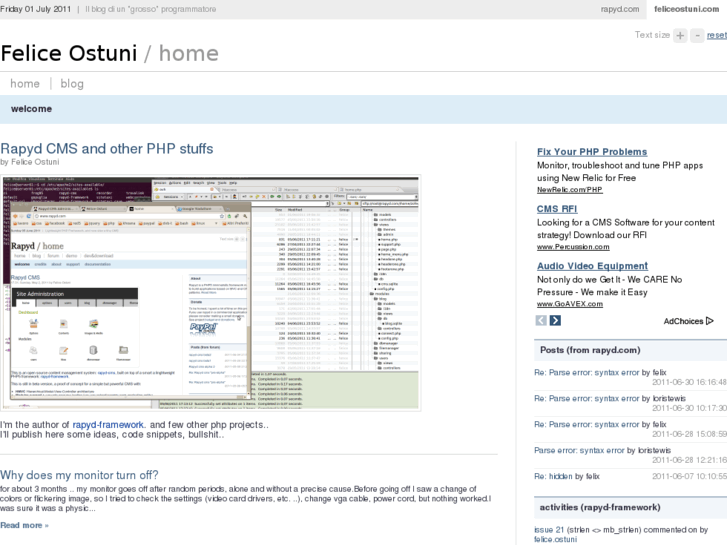Image resolution: width=727 pixels, height=545 pixels.
Task: Open 'Fix Your PHP Problems' ad
Action: [x=592, y=152]
